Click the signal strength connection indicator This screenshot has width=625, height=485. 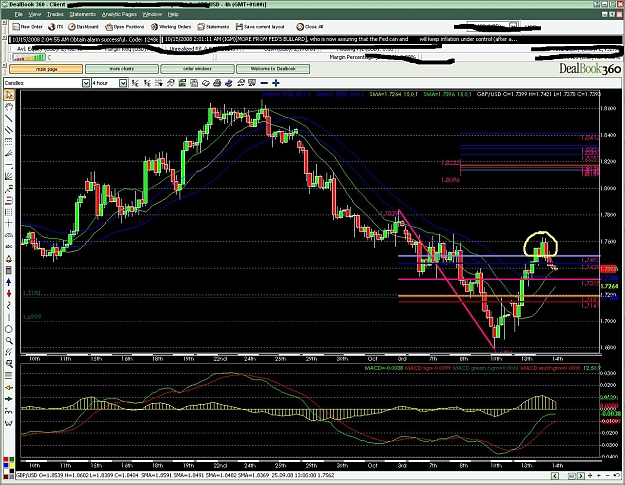[29, 58]
